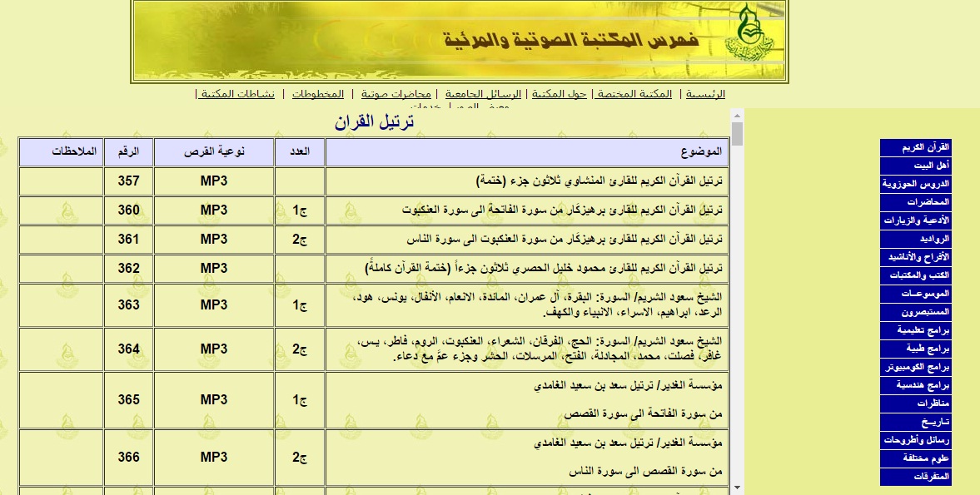Select the المنشاوي recitation row title
The height and width of the screenshot is (495, 980).
[x=599, y=181]
